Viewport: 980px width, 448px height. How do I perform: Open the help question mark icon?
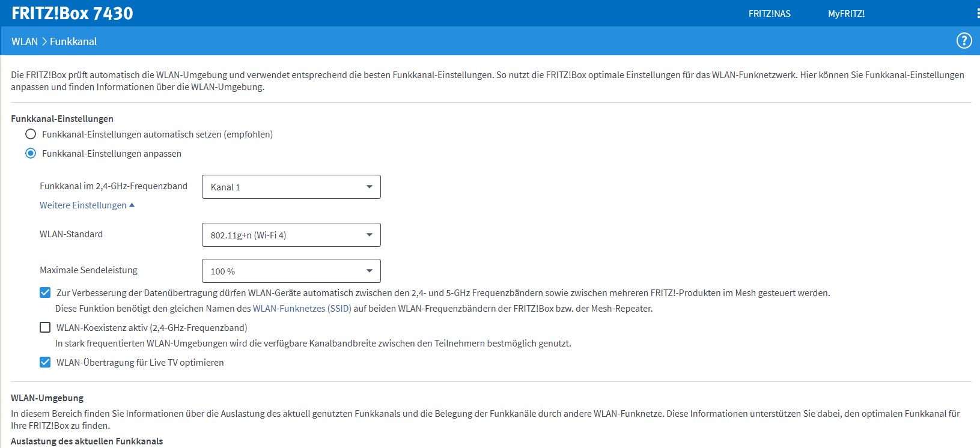coord(964,41)
